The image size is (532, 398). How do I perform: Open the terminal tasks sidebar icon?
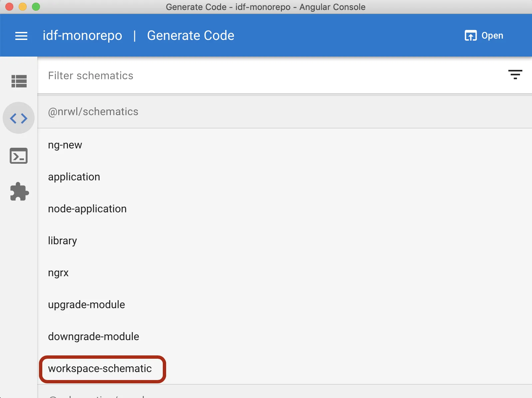(x=19, y=156)
